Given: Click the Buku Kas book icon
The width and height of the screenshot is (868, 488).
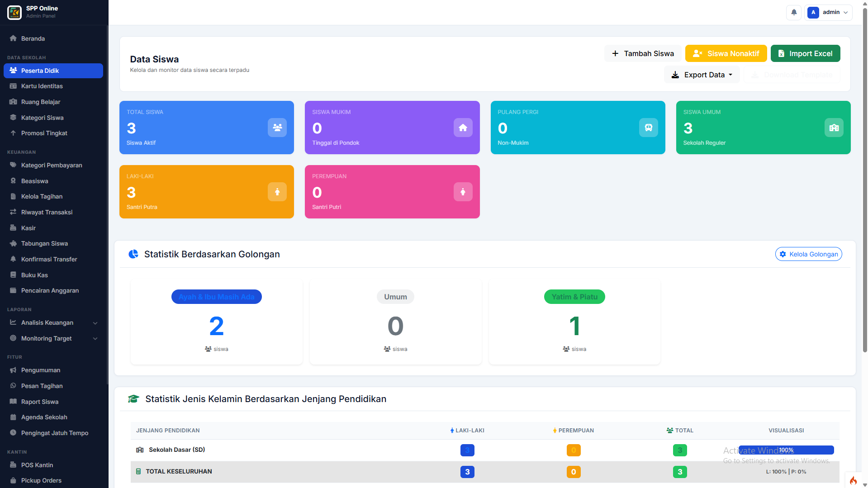Looking at the screenshot, I should pos(13,275).
